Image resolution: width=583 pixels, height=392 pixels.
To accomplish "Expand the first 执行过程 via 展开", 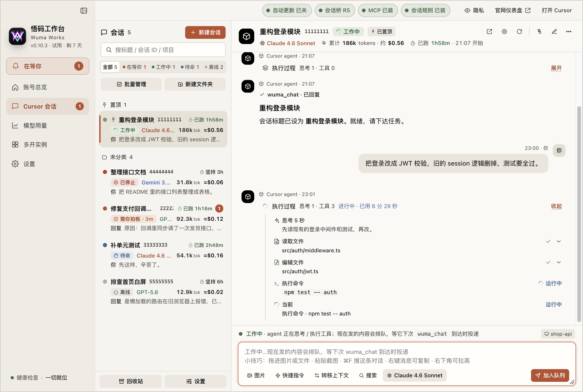I will pyautogui.click(x=556, y=68).
